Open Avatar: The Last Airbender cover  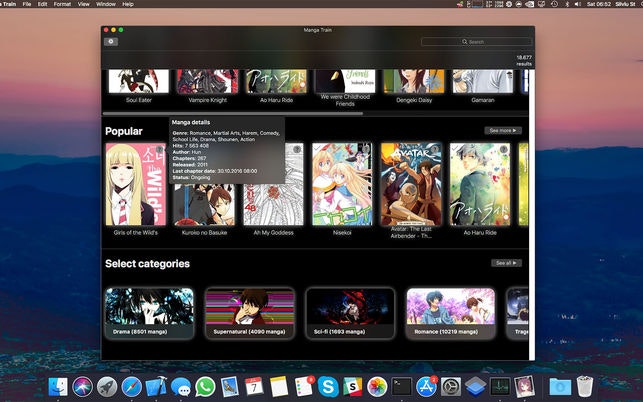[x=411, y=184]
